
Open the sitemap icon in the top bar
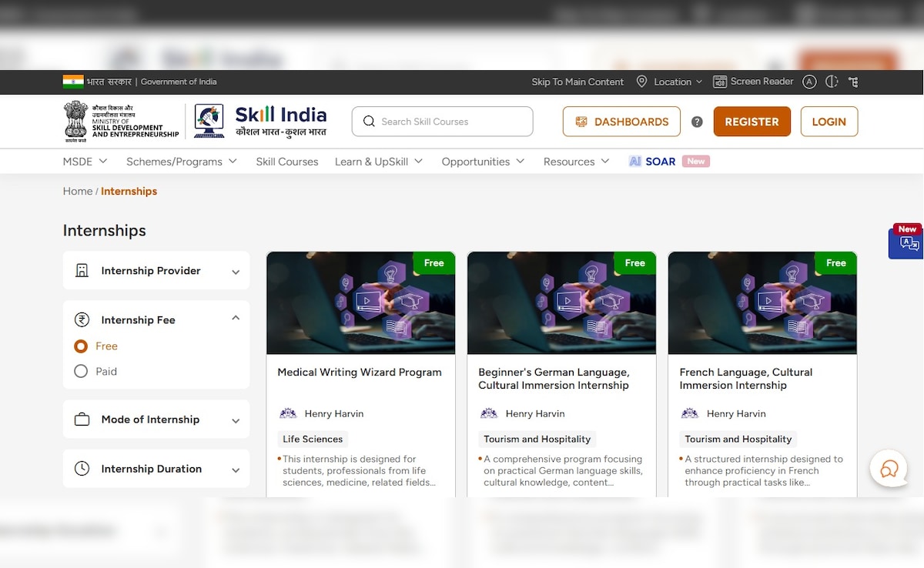pyautogui.click(x=852, y=82)
